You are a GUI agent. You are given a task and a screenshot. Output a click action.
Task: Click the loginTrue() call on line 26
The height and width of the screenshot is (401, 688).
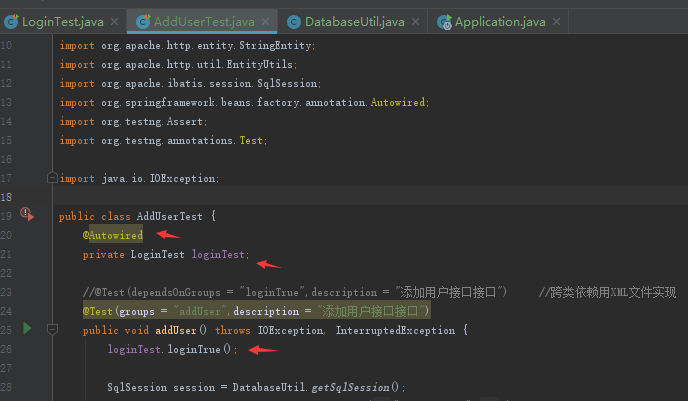[199, 349]
